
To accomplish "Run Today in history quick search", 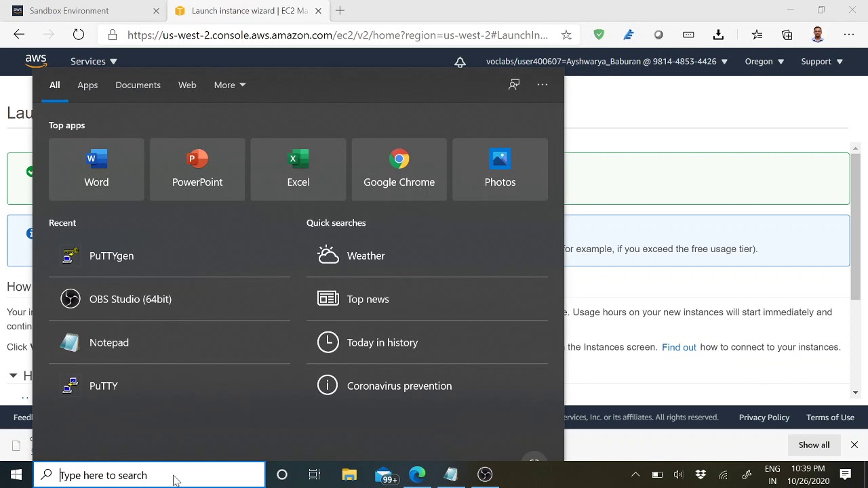I will point(427,342).
